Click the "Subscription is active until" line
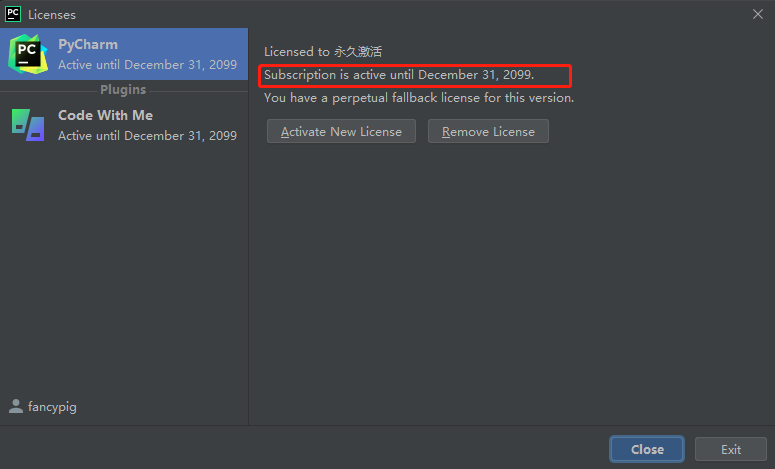775x469 pixels. point(399,75)
